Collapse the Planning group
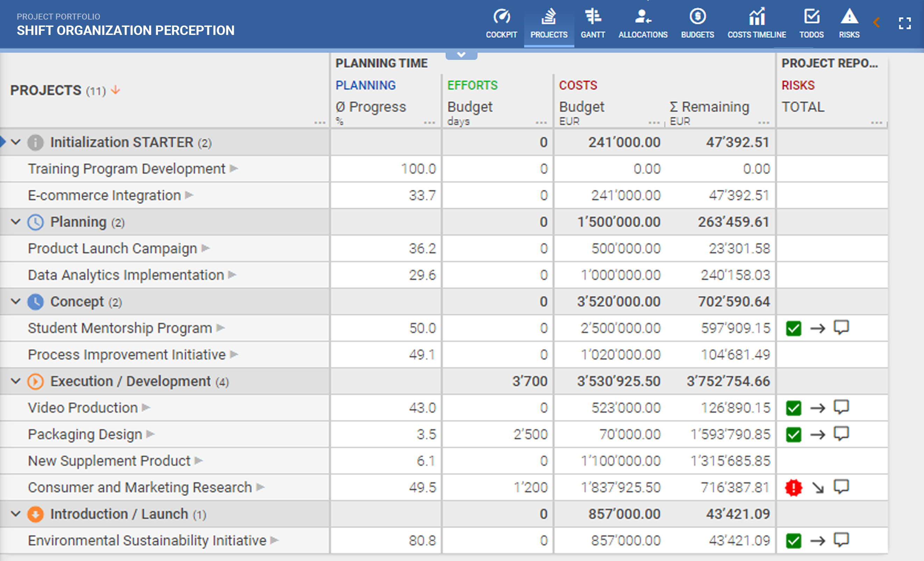 tap(16, 222)
